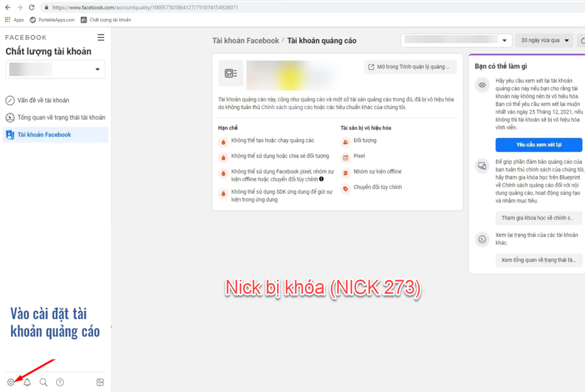Click the browser reload icon
585x392 pixels.
31,8
